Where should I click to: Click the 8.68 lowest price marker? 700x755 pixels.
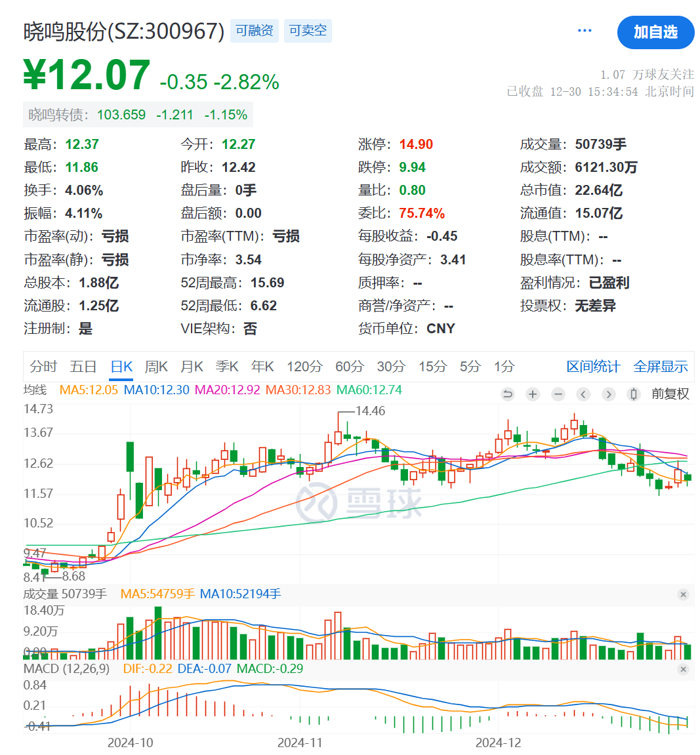click(73, 576)
